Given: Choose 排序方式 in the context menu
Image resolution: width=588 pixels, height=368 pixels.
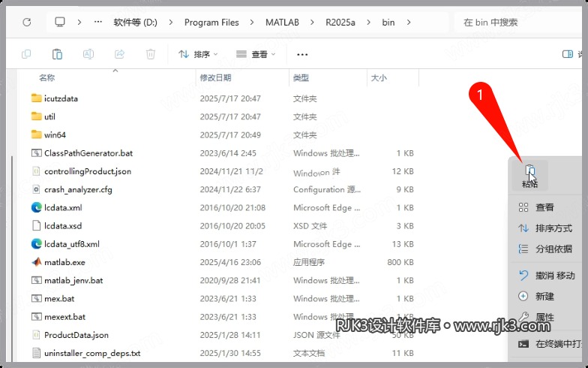Looking at the screenshot, I should (545, 228).
